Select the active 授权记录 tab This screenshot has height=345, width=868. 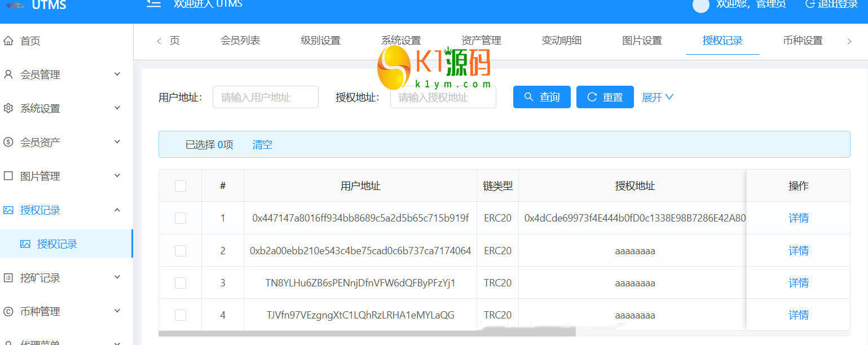(x=722, y=41)
